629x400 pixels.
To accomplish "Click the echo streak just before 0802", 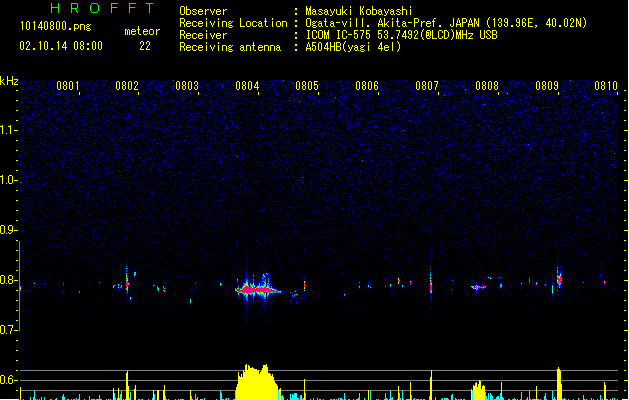I will pos(127,282).
